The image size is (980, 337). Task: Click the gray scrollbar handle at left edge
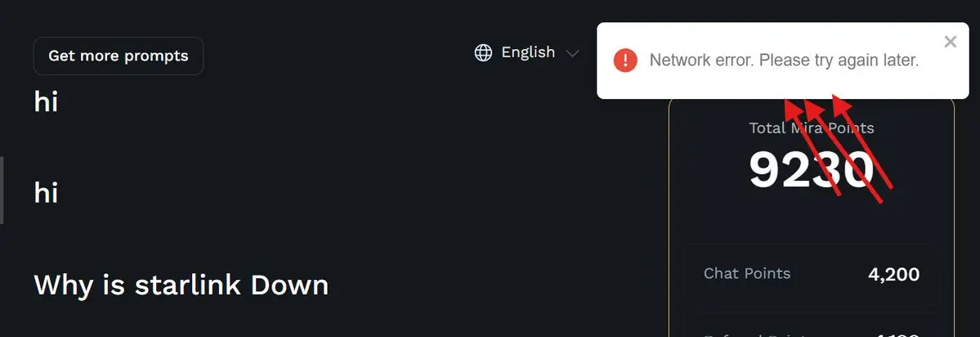2,190
